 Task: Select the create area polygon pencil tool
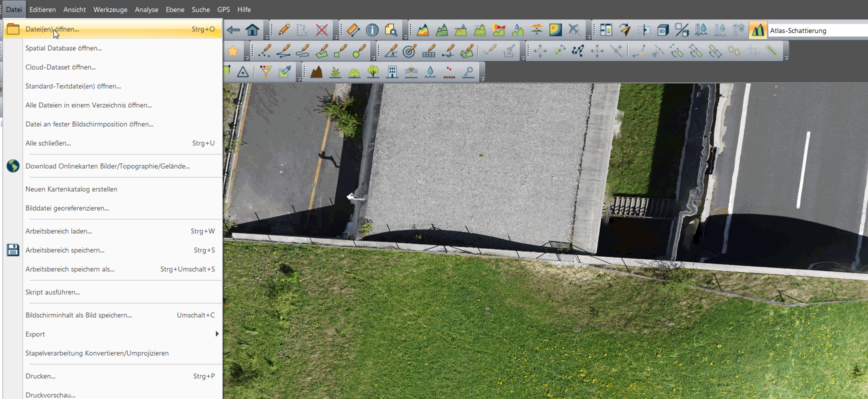pos(322,51)
